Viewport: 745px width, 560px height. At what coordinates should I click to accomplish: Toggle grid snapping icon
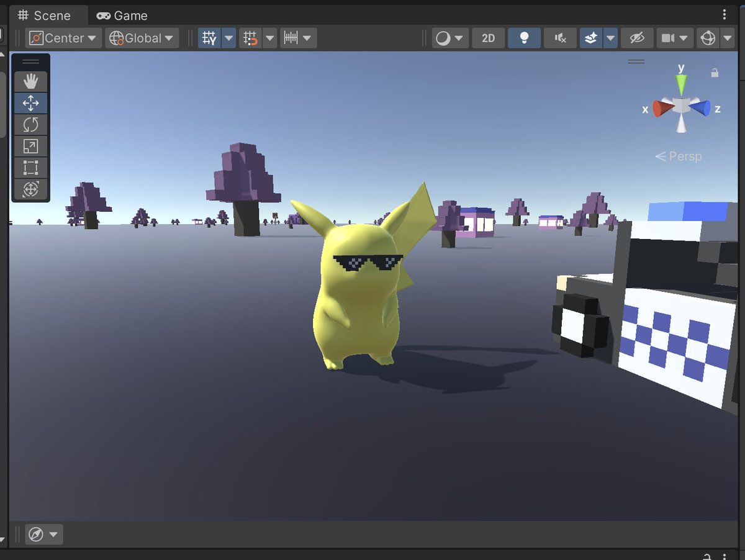250,38
